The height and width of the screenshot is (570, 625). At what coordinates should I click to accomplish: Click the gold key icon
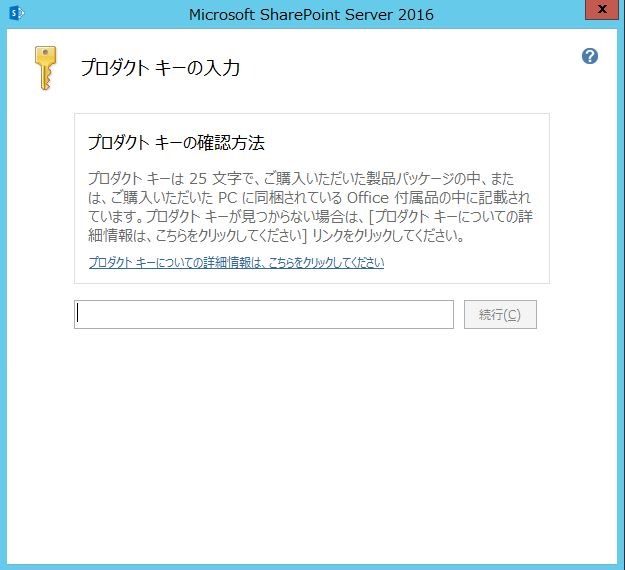pos(45,68)
